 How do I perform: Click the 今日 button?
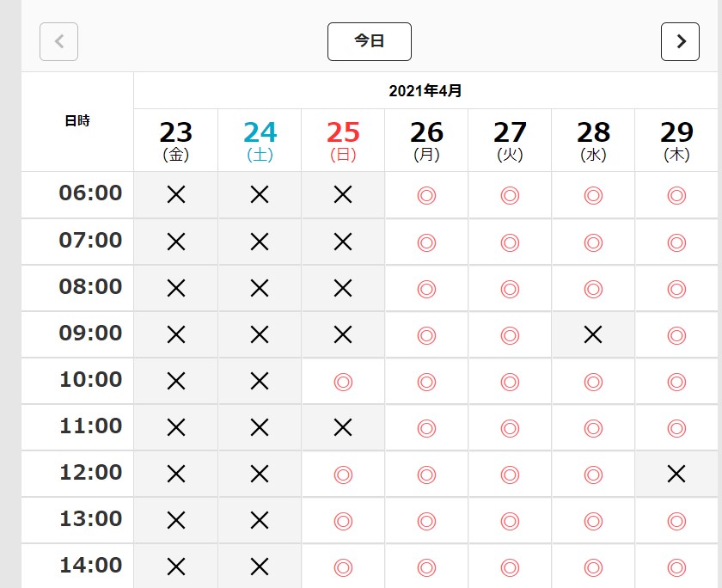[x=370, y=41]
